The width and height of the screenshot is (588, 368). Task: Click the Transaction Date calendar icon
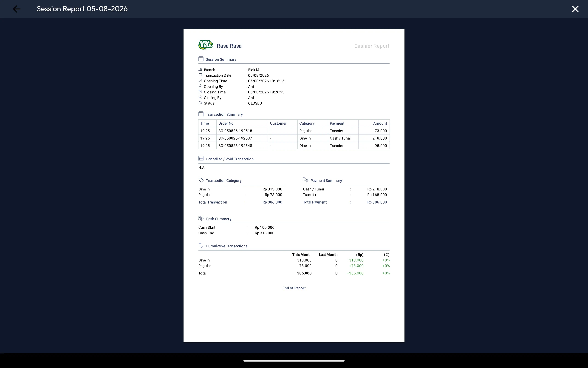[200, 75]
